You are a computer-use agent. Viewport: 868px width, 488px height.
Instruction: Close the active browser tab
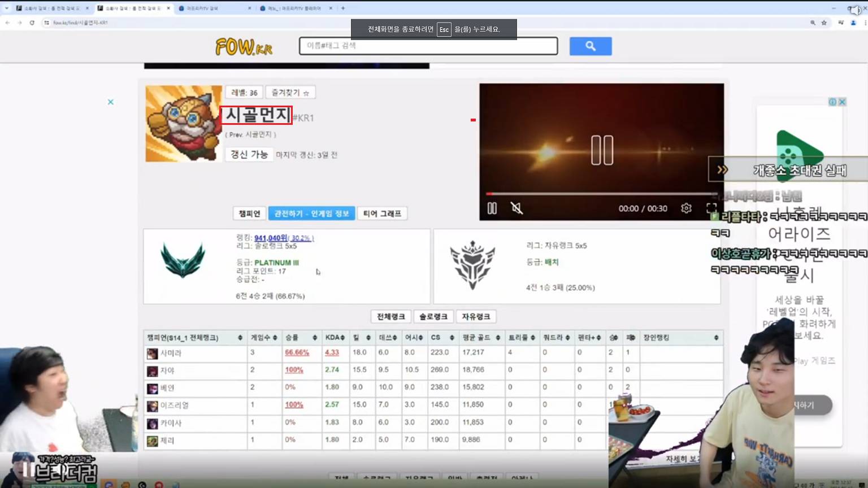click(168, 8)
